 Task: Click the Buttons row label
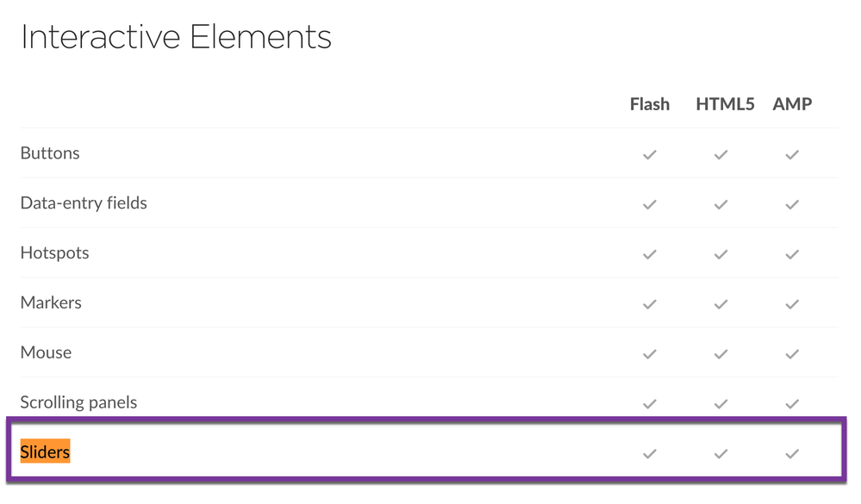click(x=50, y=153)
